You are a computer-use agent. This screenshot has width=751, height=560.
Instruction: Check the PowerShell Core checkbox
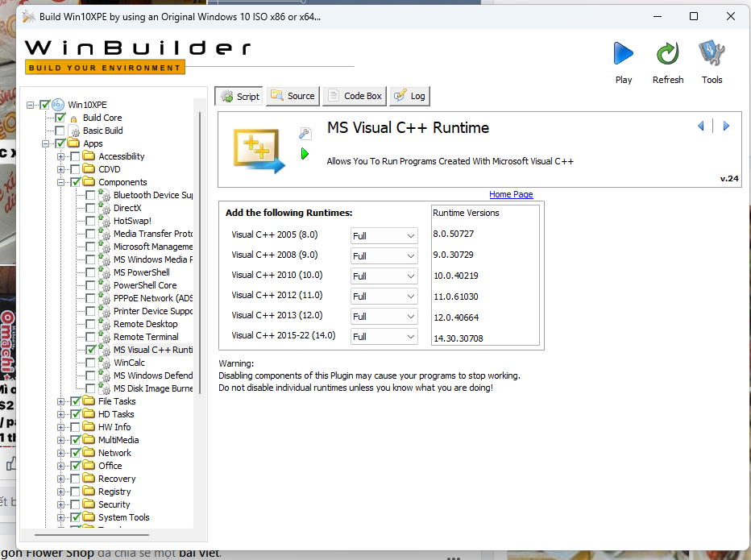coord(90,285)
